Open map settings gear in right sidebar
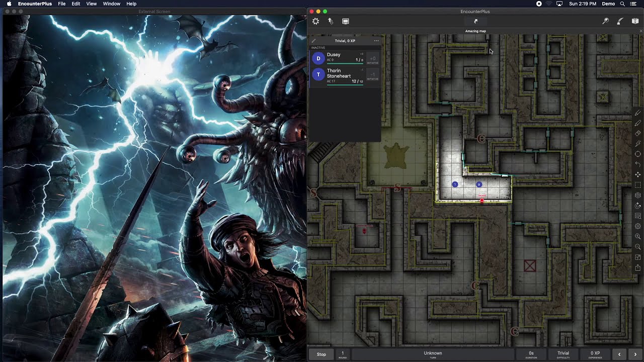 coord(638,226)
